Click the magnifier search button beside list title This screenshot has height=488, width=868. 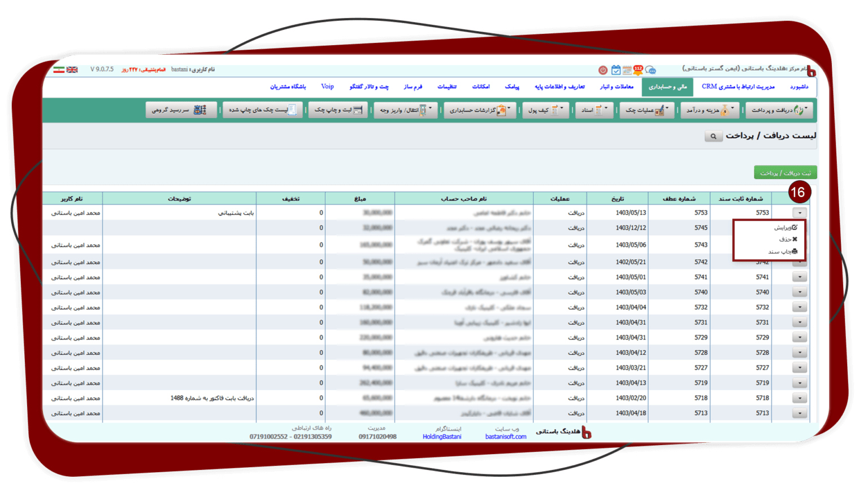click(713, 136)
